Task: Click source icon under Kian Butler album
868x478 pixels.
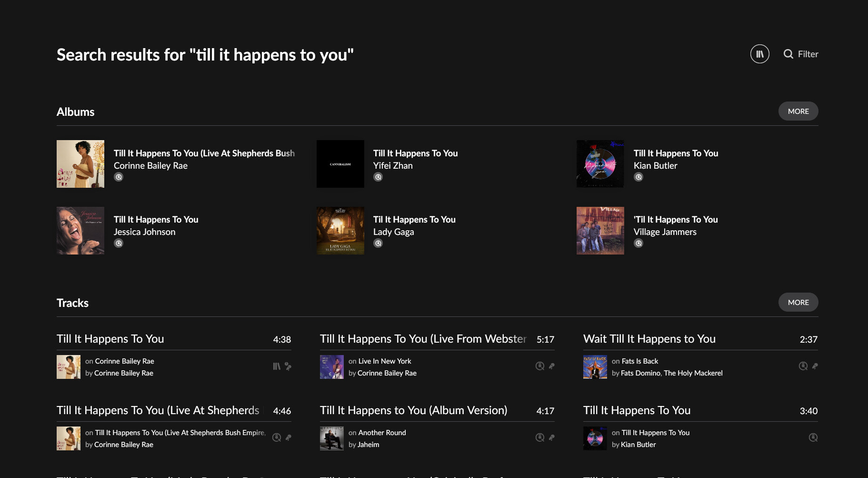Action: pyautogui.click(x=639, y=177)
